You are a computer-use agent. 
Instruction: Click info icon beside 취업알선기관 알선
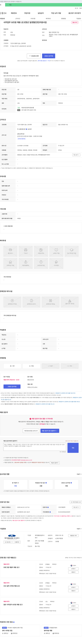point(46,483)
